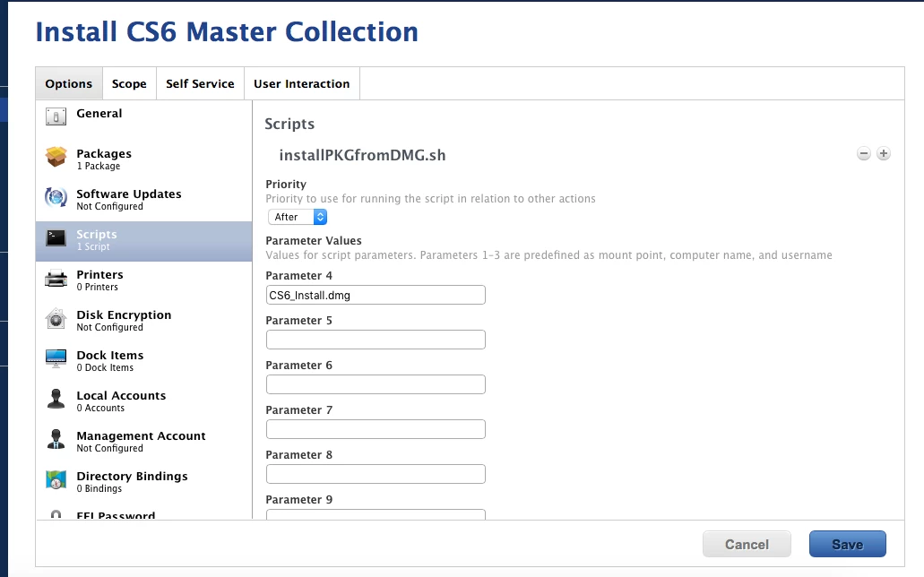Save the policy

tap(847, 544)
